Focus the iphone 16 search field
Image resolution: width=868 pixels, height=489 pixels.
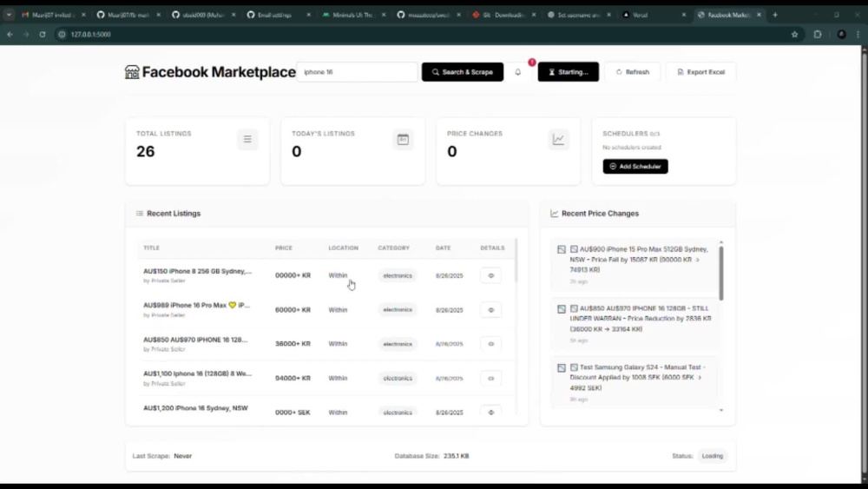[x=358, y=72]
